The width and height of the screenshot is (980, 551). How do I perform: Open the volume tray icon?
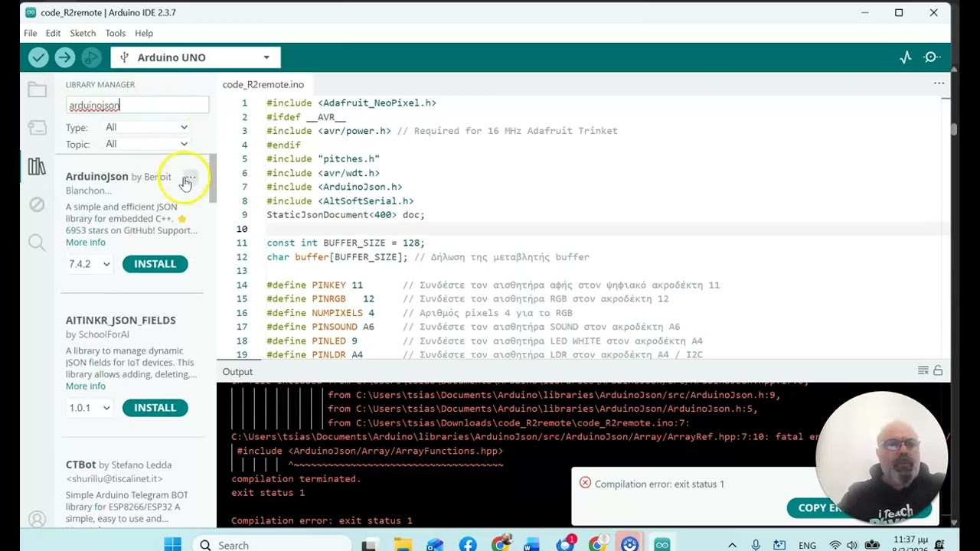(852, 546)
